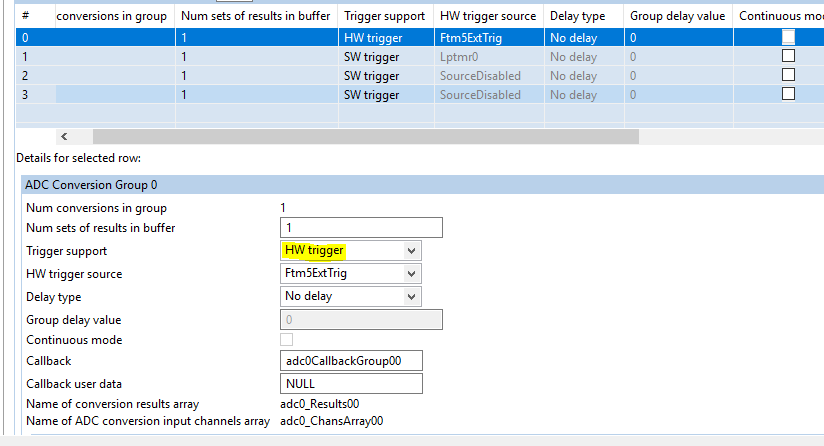Select the conversions in group column header
This screenshot has width=824, height=446.
pyautogui.click(x=115, y=16)
